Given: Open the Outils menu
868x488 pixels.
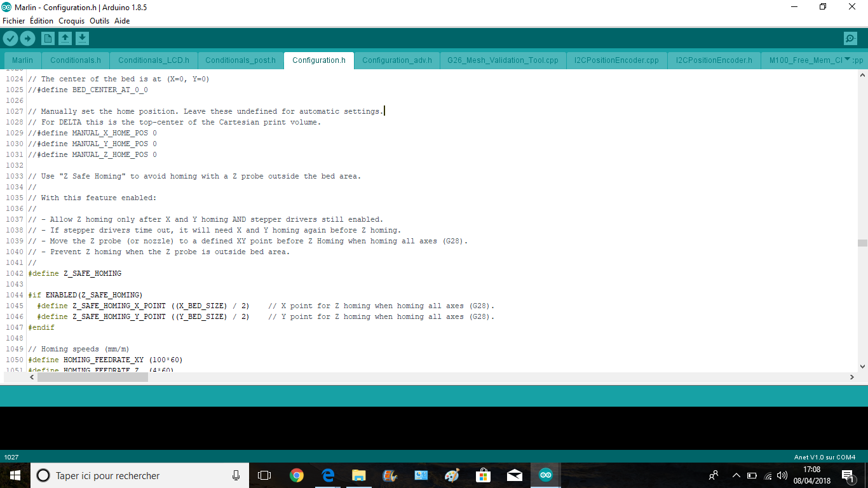Looking at the screenshot, I should click(99, 21).
